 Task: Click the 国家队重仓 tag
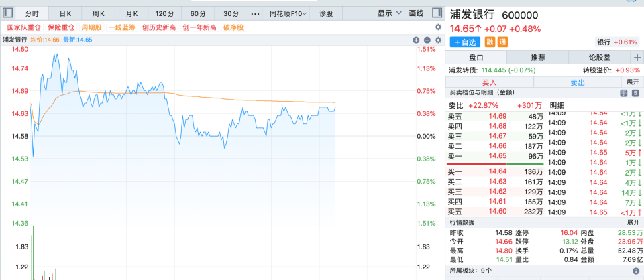(x=24, y=27)
